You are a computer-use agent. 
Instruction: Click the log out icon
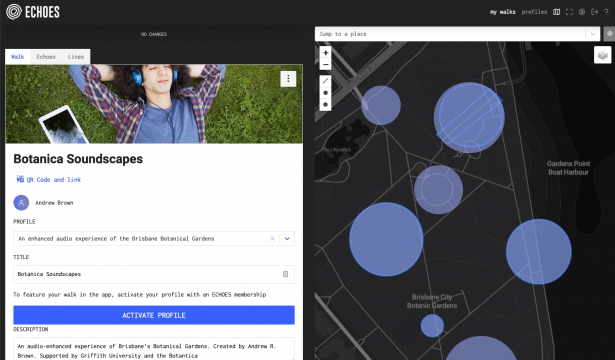pos(594,12)
